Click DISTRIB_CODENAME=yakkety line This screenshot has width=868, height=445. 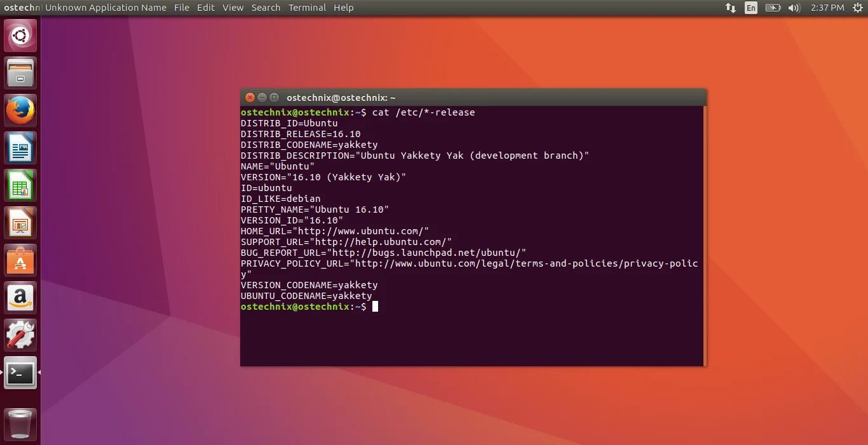[309, 145]
